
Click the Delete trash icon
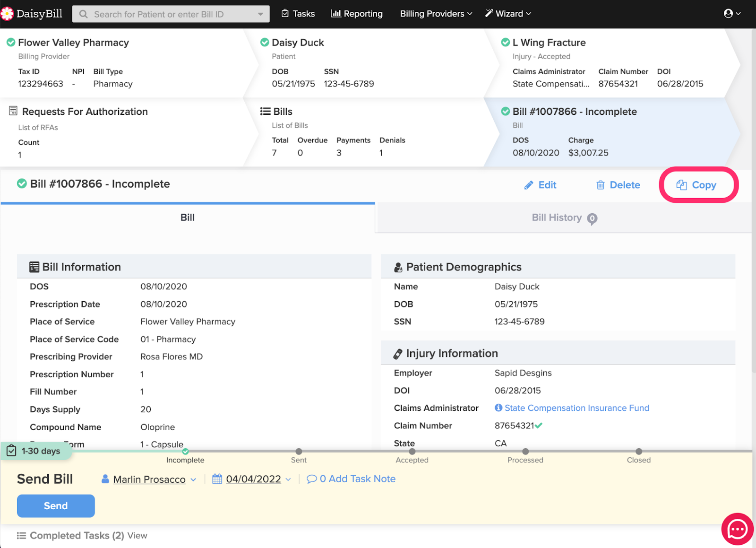pos(601,185)
